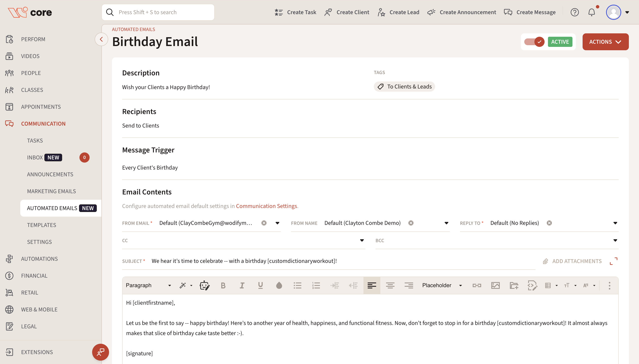Open the Actions dropdown
Viewport: 639px width, 364px height.
605,42
